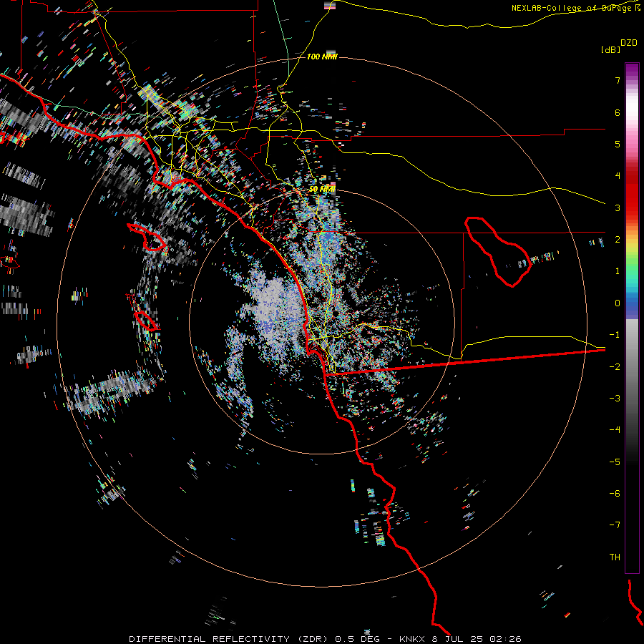The width and height of the screenshot is (644, 644).
Task: Click the [dB] units label
Action: (x=611, y=49)
